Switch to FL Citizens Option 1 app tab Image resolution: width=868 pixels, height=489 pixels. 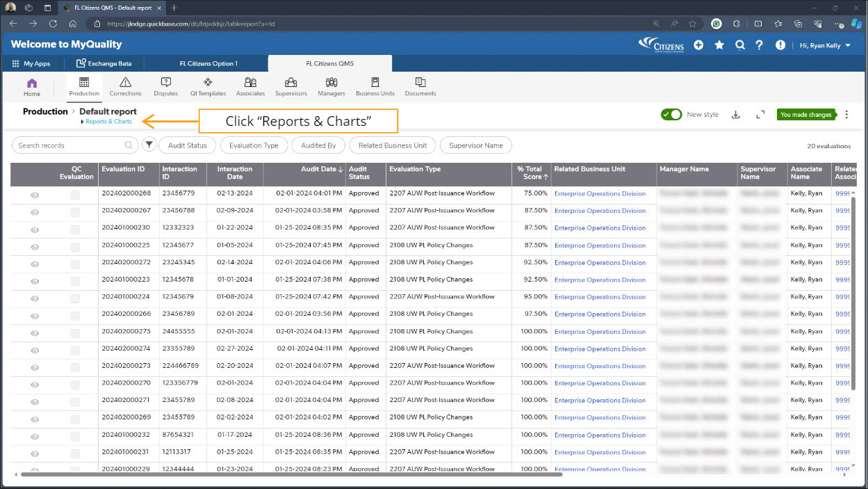click(x=208, y=63)
